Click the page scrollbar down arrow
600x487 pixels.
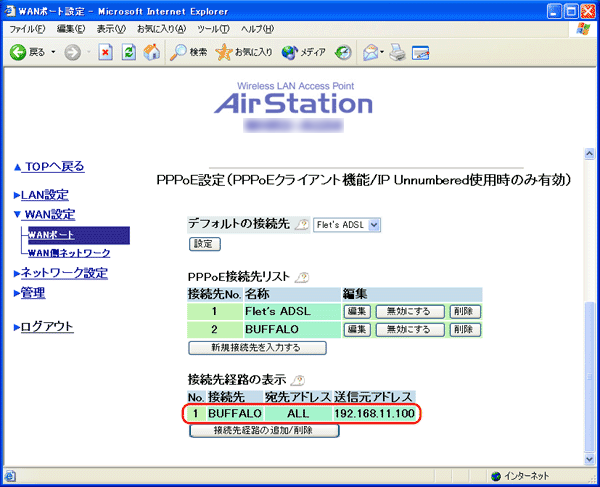[x=589, y=459]
